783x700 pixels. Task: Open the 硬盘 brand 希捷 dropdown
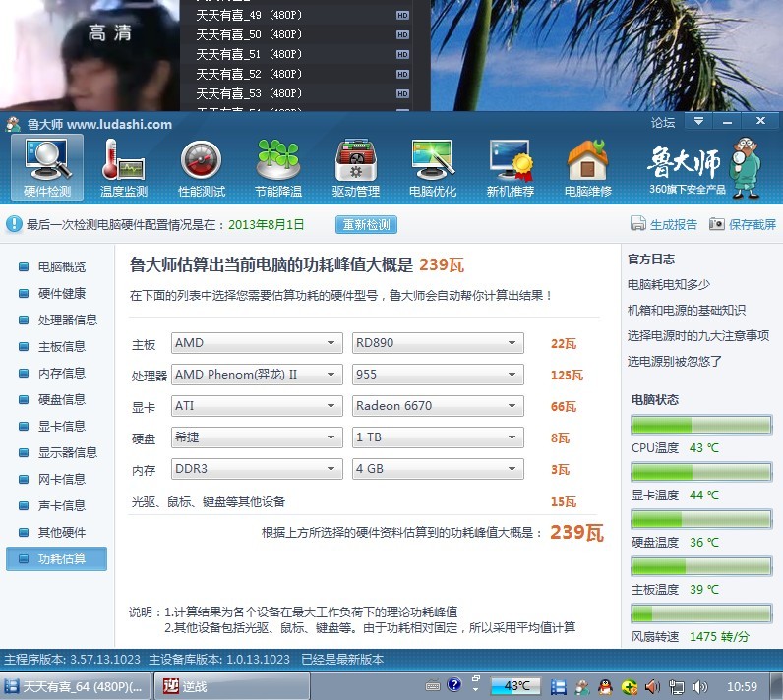pos(257,437)
